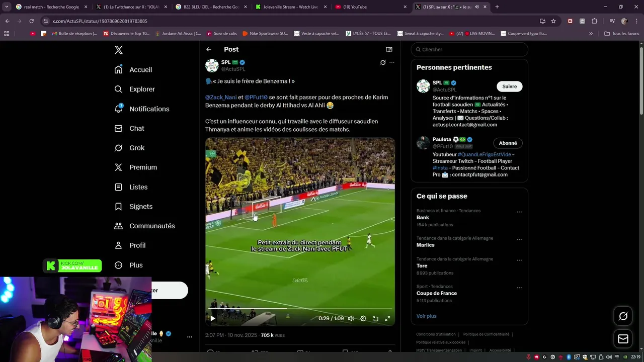Expand the Plus menu in sidebar
Image resolution: width=644 pixels, height=362 pixels.
coord(128,265)
